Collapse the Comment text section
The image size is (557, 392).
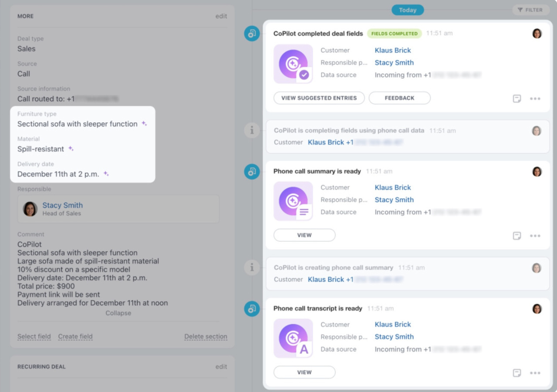[118, 313]
